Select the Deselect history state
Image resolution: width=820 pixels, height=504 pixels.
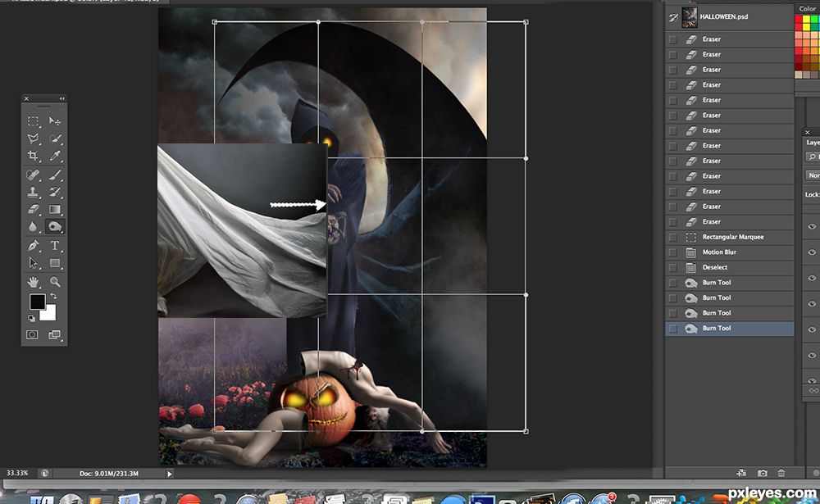[x=729, y=267]
